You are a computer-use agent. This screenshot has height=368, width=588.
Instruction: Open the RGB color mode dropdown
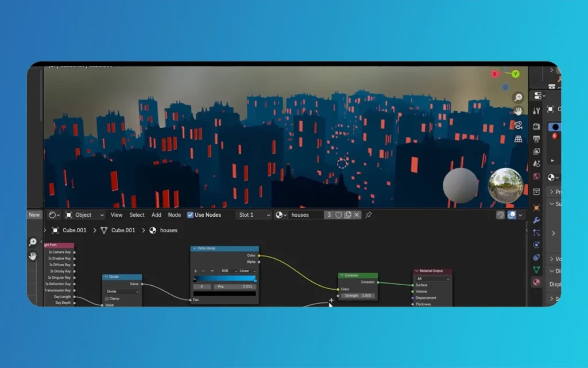pos(229,271)
